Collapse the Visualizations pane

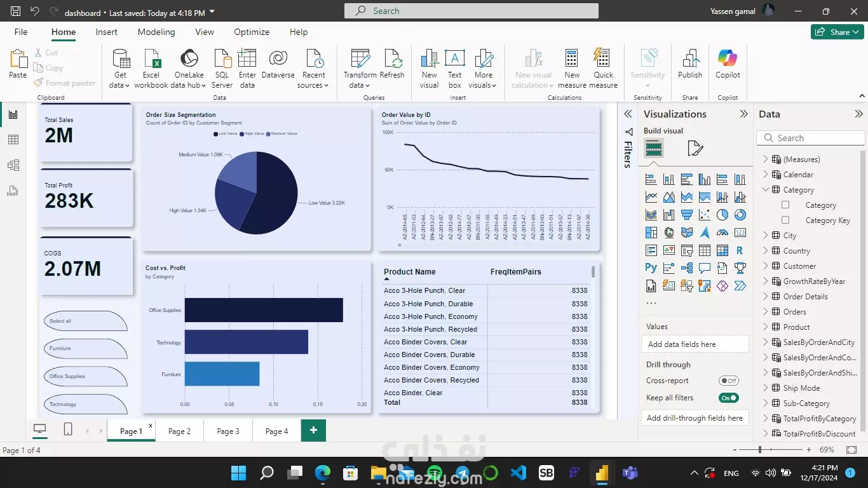coord(743,114)
